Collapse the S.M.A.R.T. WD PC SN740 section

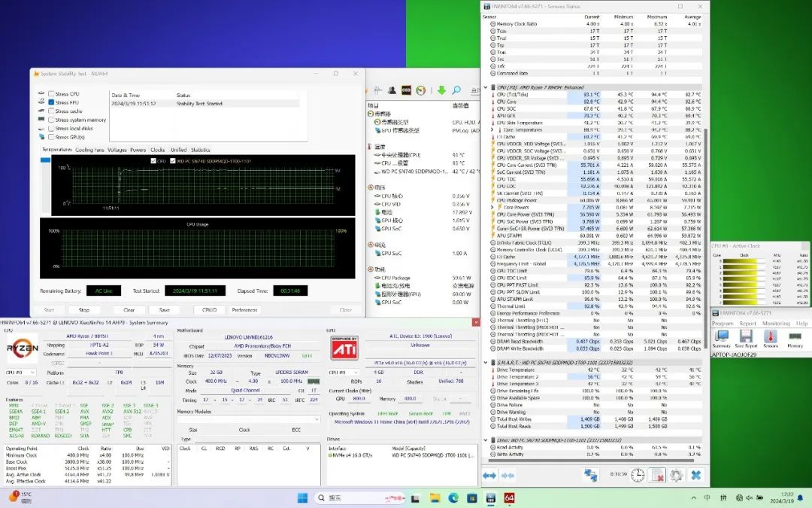click(x=485, y=363)
